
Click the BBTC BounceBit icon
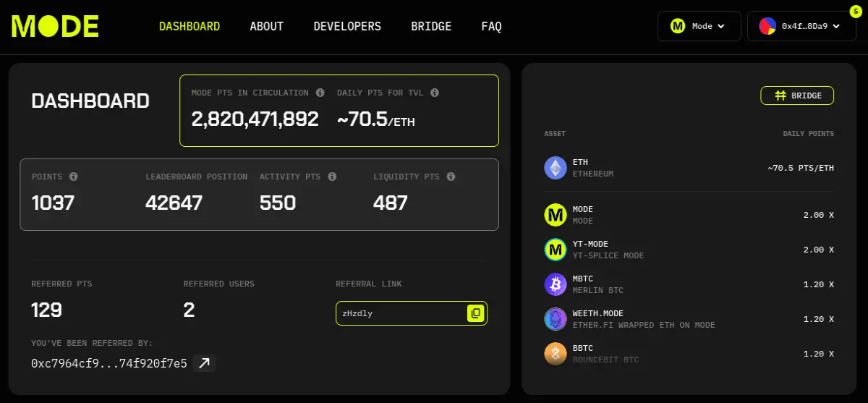(556, 354)
